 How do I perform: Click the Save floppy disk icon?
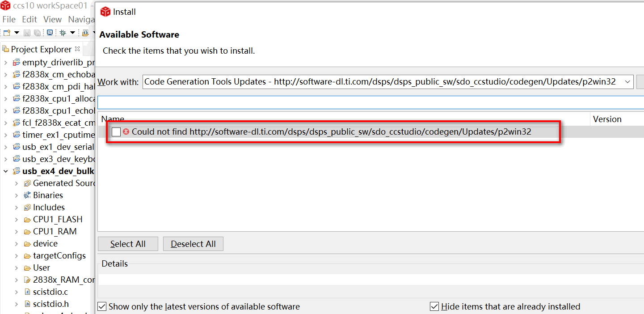pos(27,33)
